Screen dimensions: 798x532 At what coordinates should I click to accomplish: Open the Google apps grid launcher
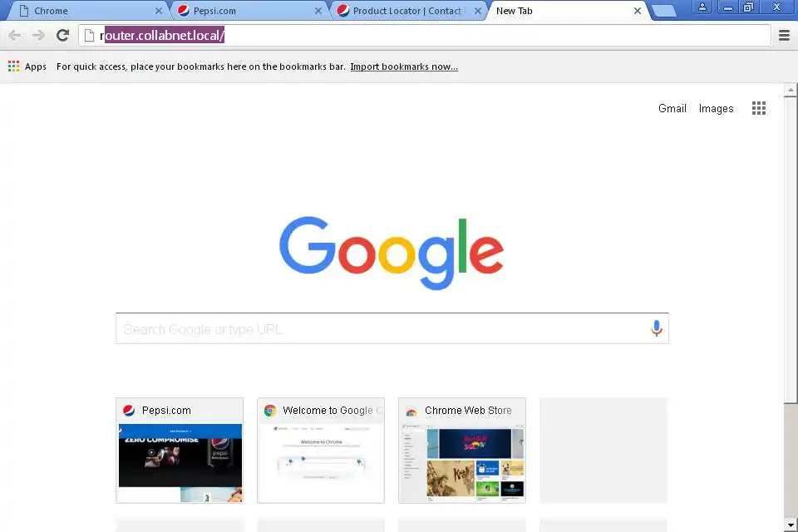[x=759, y=108]
